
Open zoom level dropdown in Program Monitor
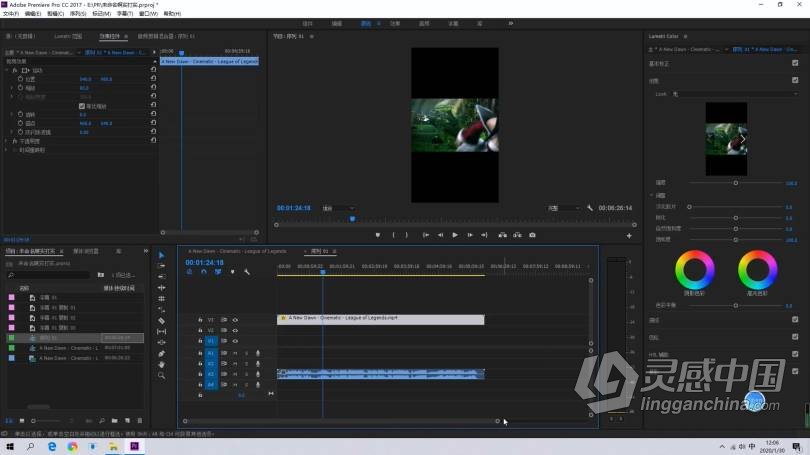[338, 208]
